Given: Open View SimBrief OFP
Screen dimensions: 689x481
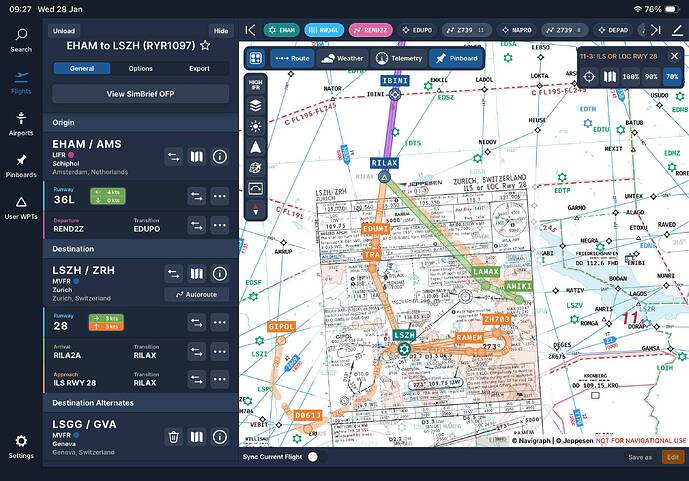Looking at the screenshot, I should point(141,94).
